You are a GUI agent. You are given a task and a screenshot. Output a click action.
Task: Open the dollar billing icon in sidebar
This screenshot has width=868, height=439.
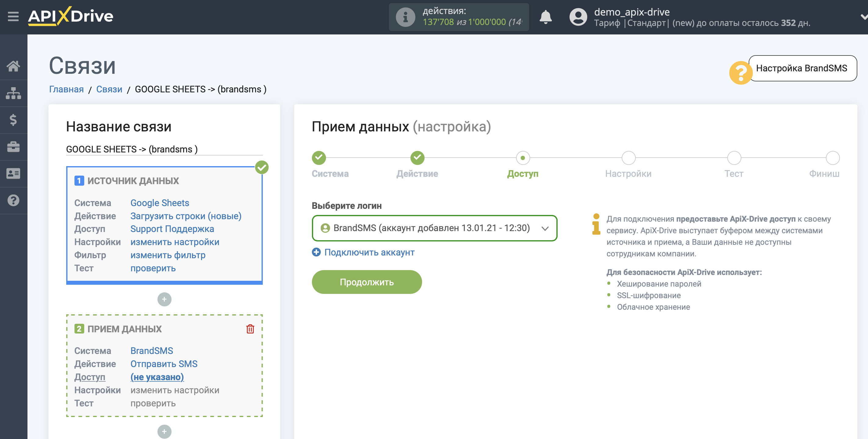tap(13, 120)
